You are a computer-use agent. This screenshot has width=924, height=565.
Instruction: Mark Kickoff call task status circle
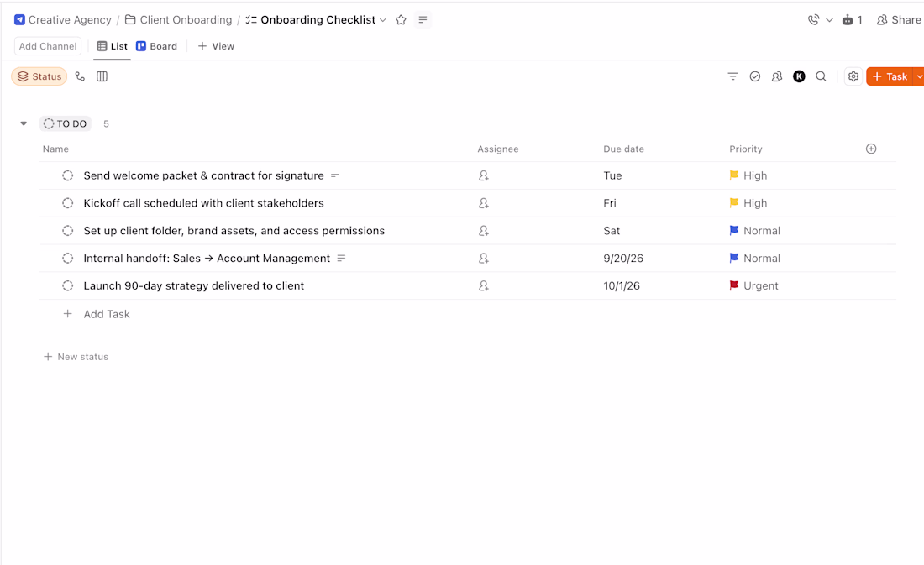pos(68,203)
